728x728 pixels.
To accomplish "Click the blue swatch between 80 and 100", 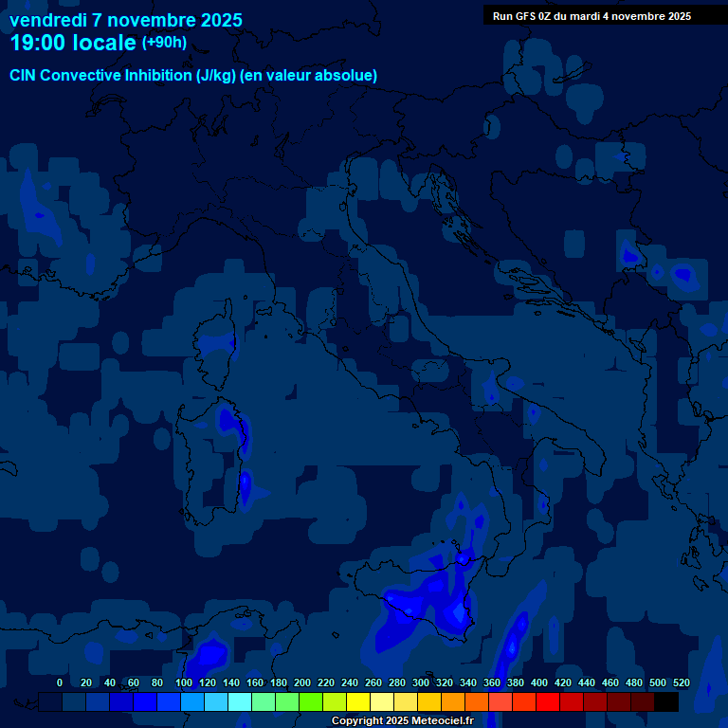I will [169, 701].
